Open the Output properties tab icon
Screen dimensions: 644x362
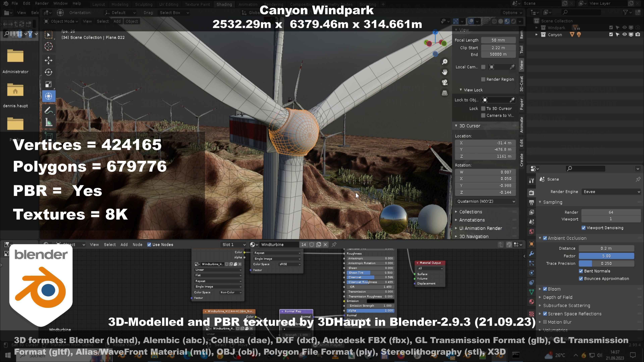531,202
